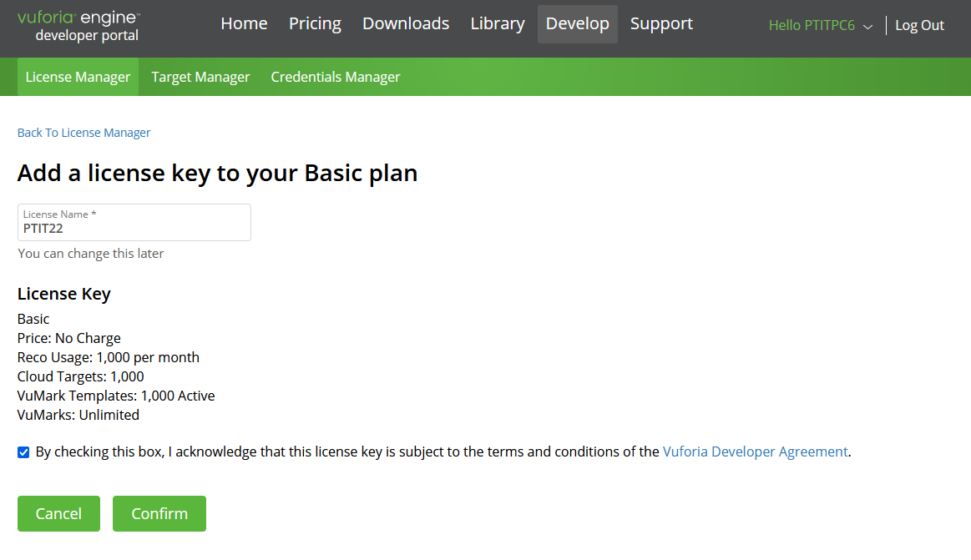Navigate to Downloads
Image resolution: width=971 pixels, height=560 pixels.
point(406,23)
